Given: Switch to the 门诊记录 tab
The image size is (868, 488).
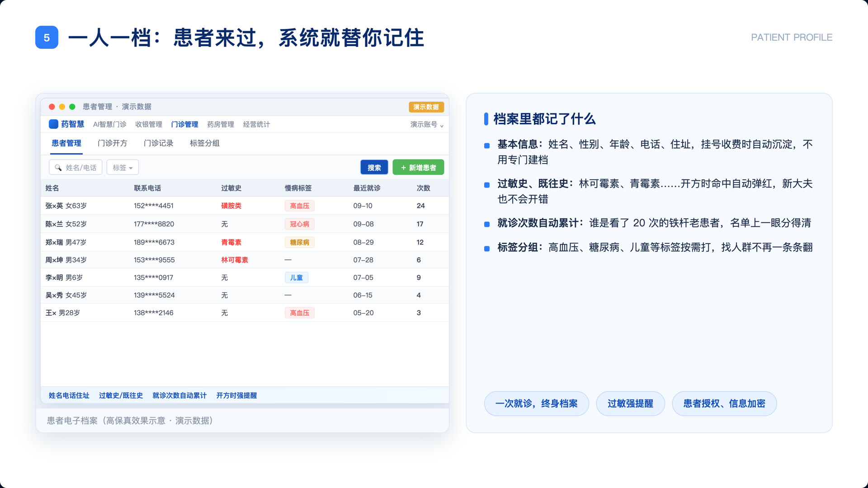Looking at the screenshot, I should tap(159, 143).
